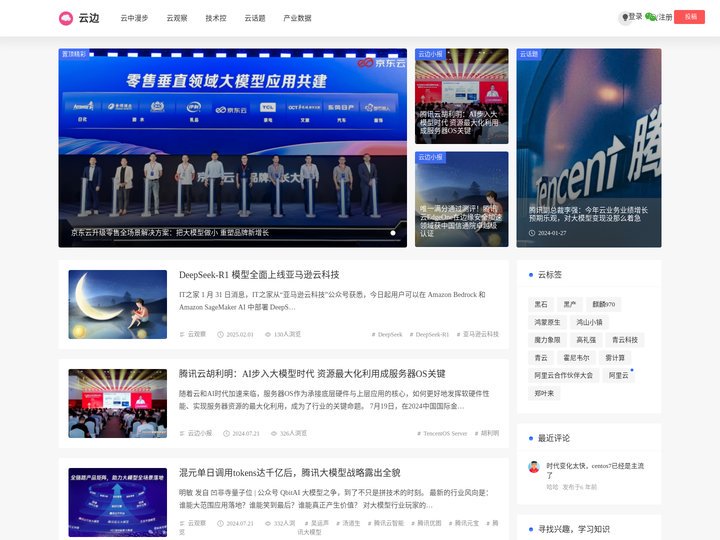Viewport: 720px width, 540px height.
Task: Click the 最近评论 sidebar heading
Action: tap(554, 438)
